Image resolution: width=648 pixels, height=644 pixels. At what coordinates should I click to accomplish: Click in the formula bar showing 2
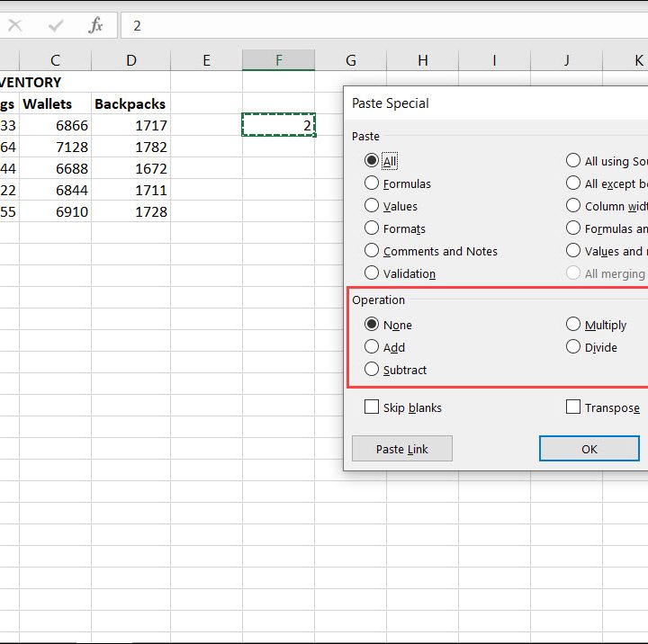pos(384,25)
